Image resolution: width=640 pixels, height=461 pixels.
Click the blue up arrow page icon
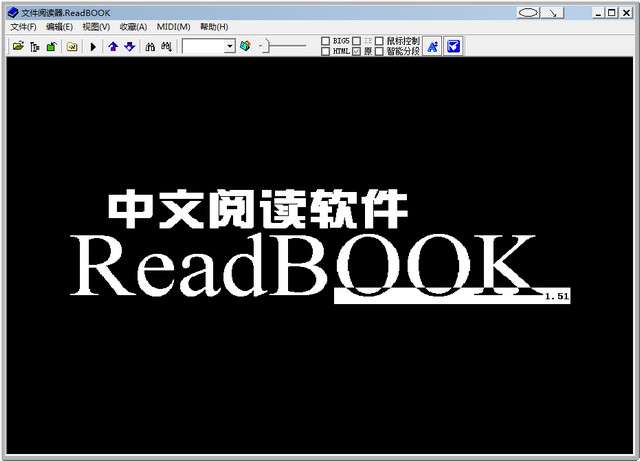click(x=113, y=47)
